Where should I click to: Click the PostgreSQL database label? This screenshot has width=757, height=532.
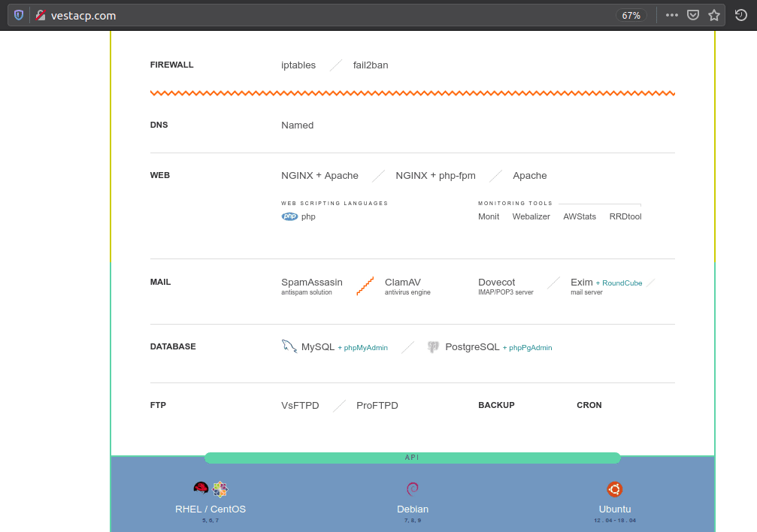(x=472, y=347)
